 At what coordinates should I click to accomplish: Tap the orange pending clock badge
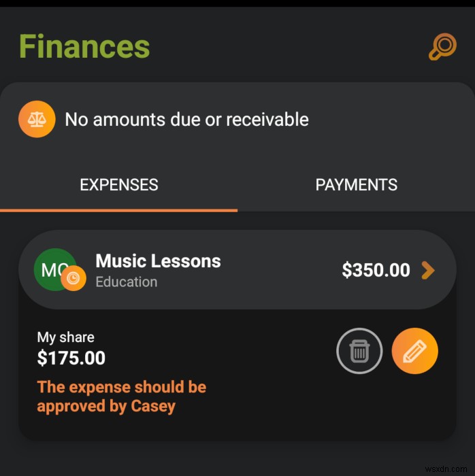(73, 278)
